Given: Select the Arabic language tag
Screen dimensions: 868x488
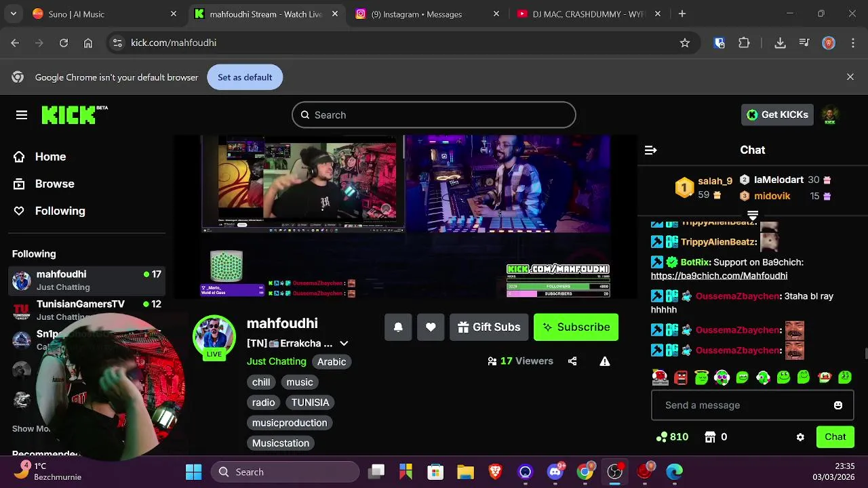Looking at the screenshot, I should (x=332, y=362).
